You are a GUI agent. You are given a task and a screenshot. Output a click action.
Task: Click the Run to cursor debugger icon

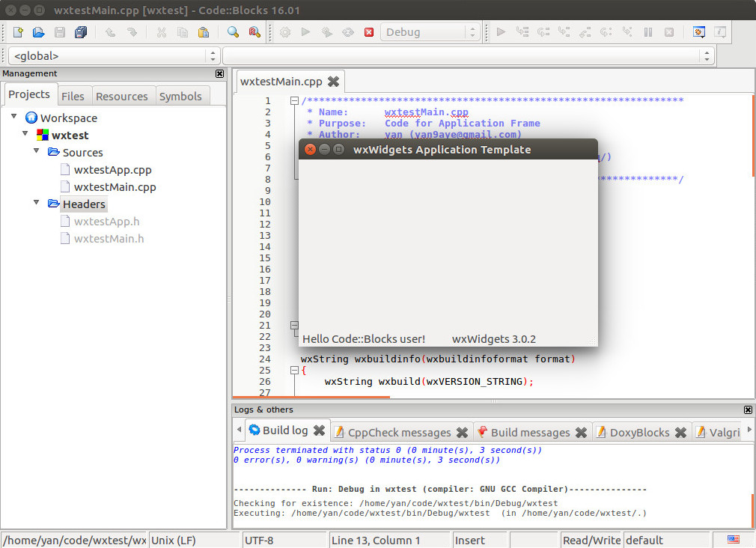[x=522, y=32]
